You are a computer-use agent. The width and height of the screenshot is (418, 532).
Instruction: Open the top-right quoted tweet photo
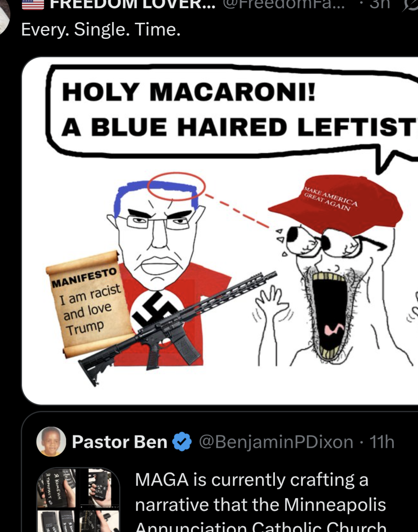[x=99, y=488]
